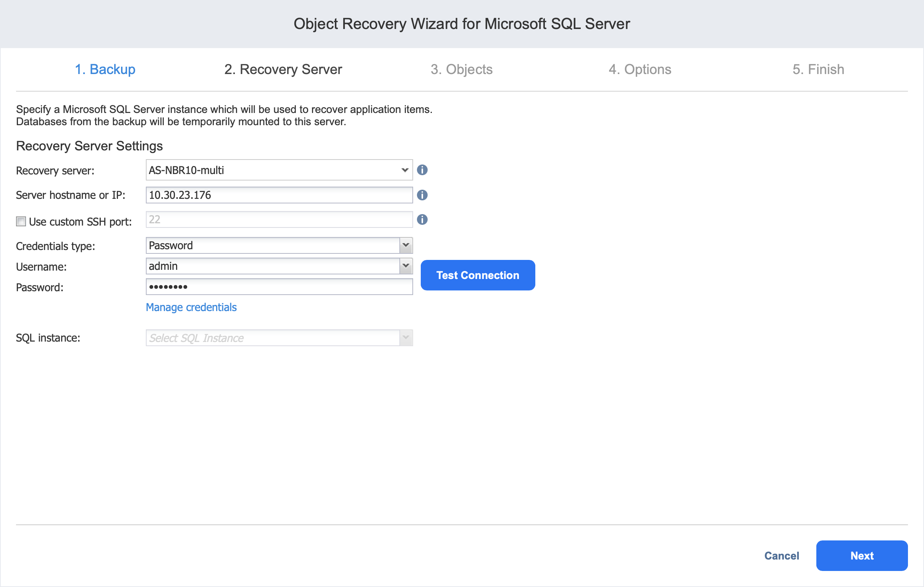Open the Credentials type dropdown
The height and width of the screenshot is (587, 924).
(x=405, y=245)
